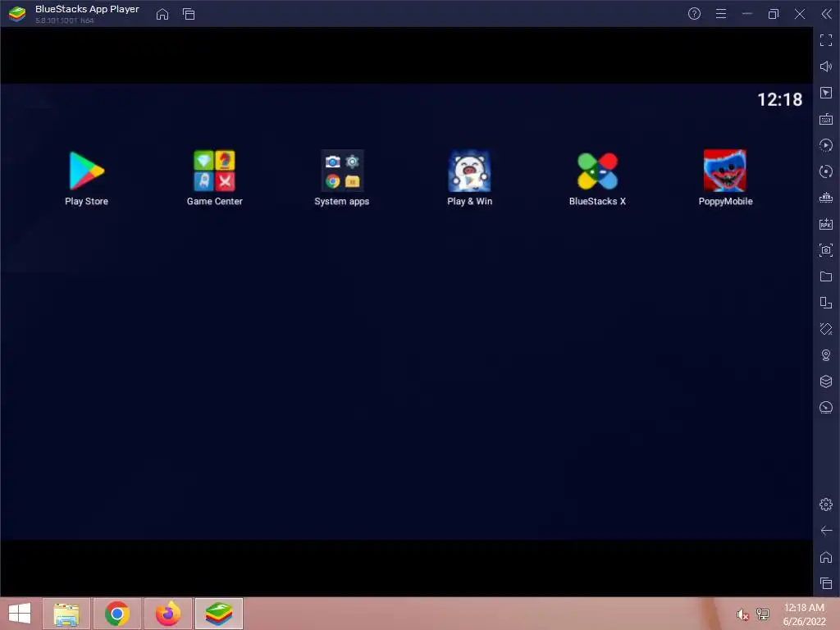Show recent apps from sidebar bottom

point(826,583)
